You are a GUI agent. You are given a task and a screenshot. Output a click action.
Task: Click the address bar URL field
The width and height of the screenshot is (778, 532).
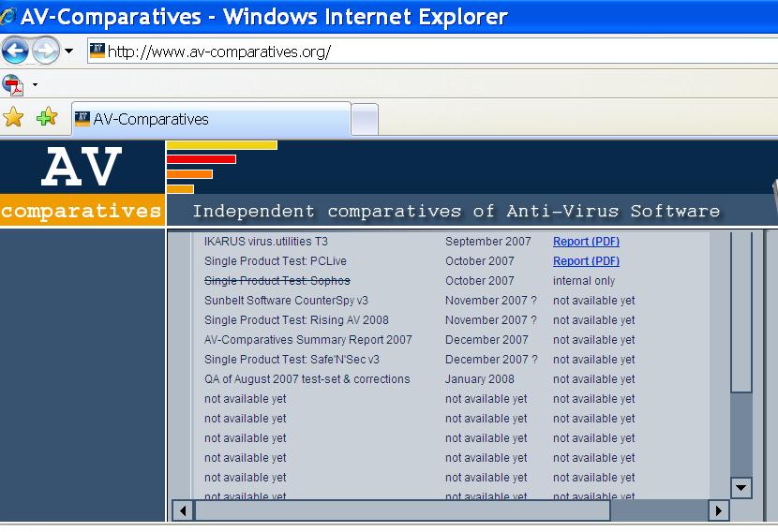pyautogui.click(x=432, y=52)
